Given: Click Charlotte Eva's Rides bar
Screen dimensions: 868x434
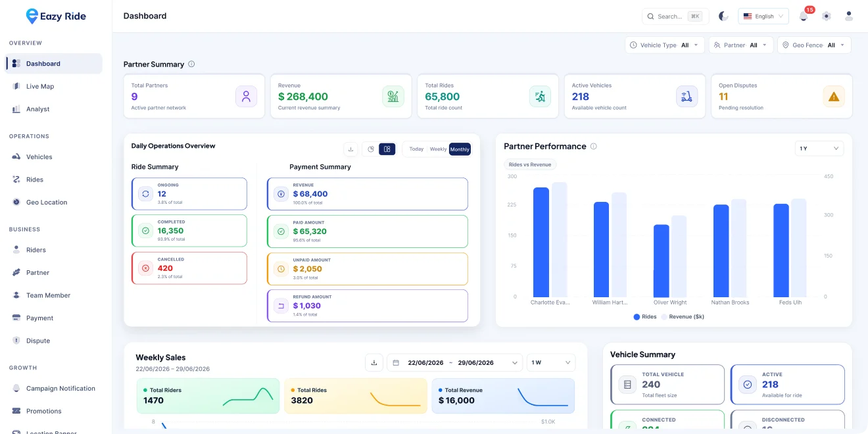Looking at the screenshot, I should [x=541, y=242].
